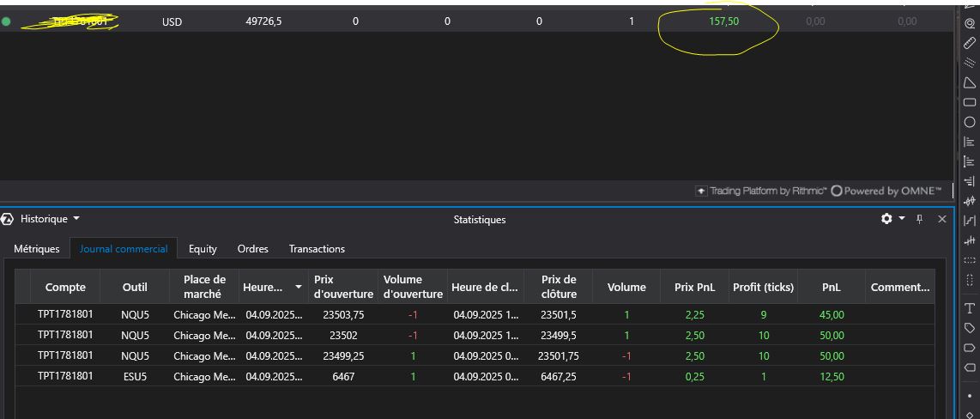
Task: Go to the Transactions tab
Action: point(317,249)
